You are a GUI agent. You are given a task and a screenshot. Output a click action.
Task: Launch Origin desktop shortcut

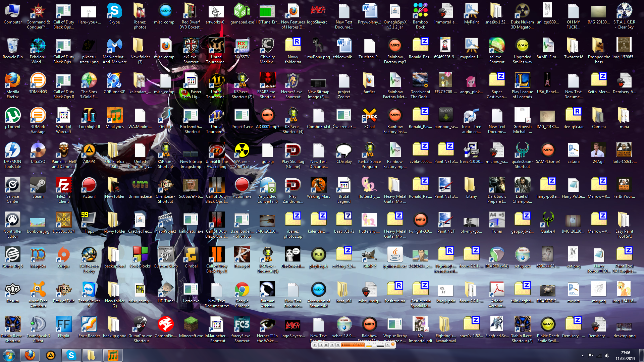[x=63, y=258]
